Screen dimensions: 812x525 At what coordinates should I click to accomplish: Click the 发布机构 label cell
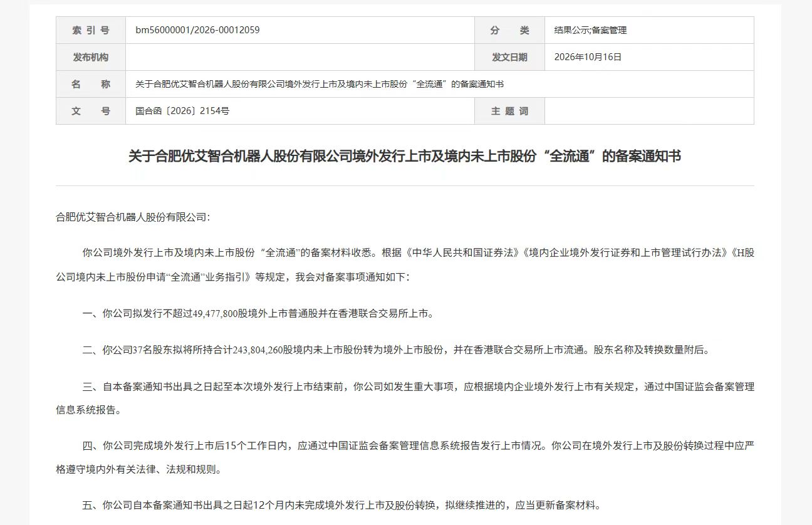(91, 57)
